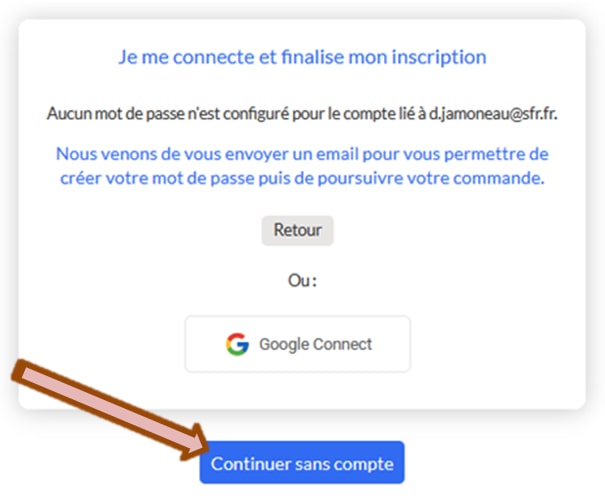Click the blue line 'Nous venons de vous envoyer un email'
Viewport: 605px width, 498px height.
tap(302, 154)
